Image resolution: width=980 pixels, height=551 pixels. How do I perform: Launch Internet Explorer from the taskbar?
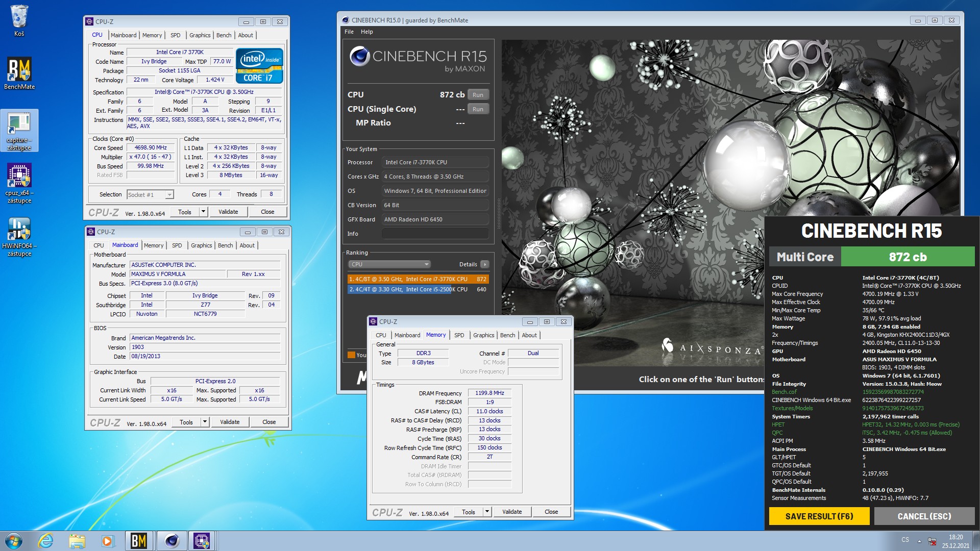[46, 541]
